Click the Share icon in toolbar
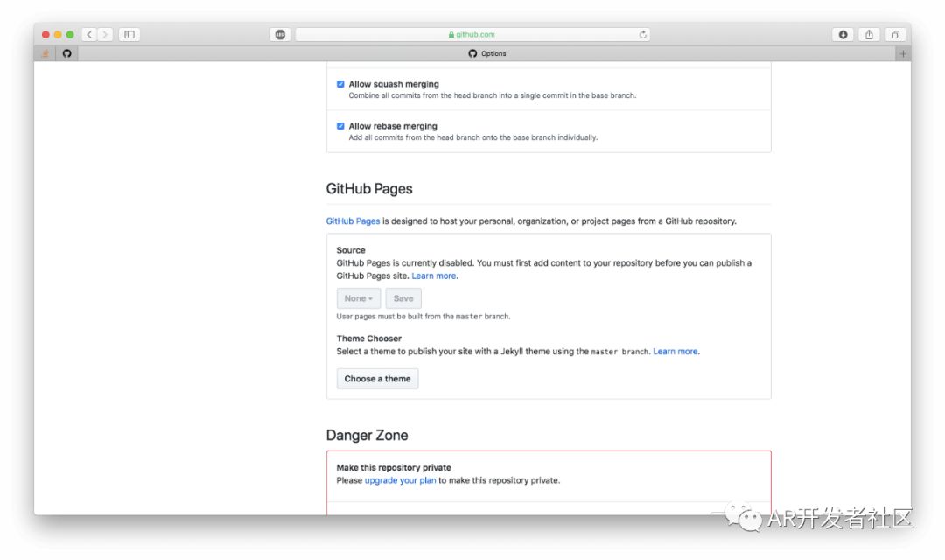Image resolution: width=945 pixels, height=560 pixels. (869, 35)
